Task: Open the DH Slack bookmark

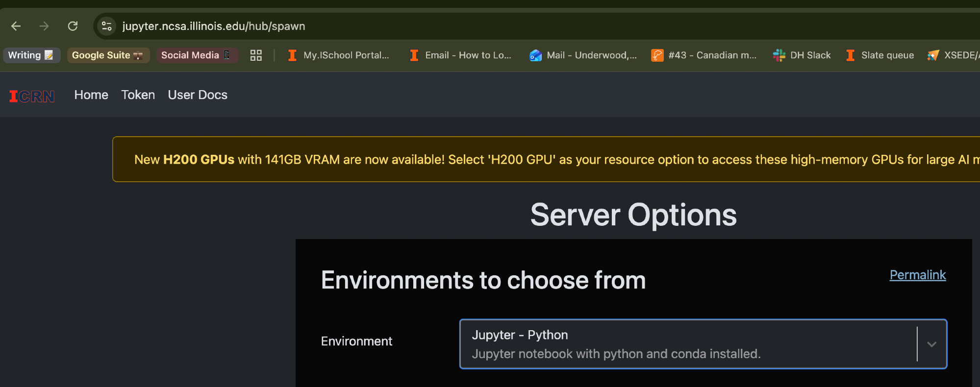Action: [x=802, y=55]
